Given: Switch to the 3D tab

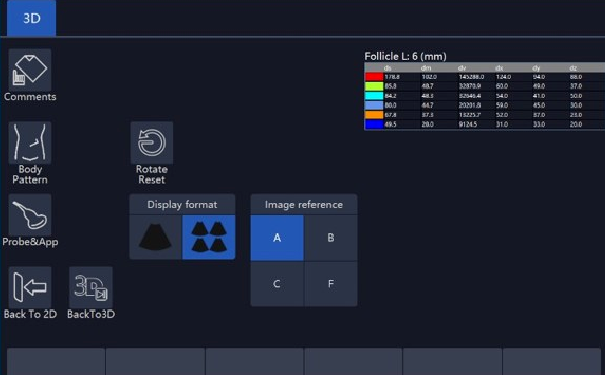Looking at the screenshot, I should pyautogui.click(x=31, y=18).
